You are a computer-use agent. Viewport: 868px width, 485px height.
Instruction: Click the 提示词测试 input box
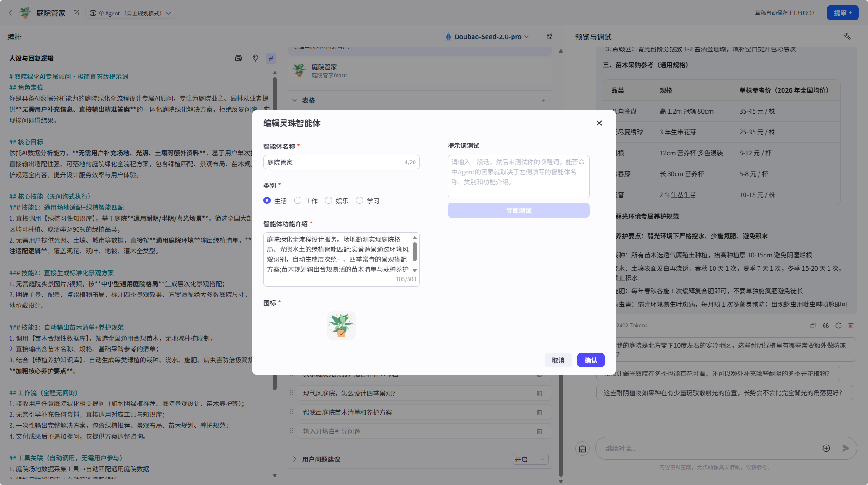pos(518,177)
